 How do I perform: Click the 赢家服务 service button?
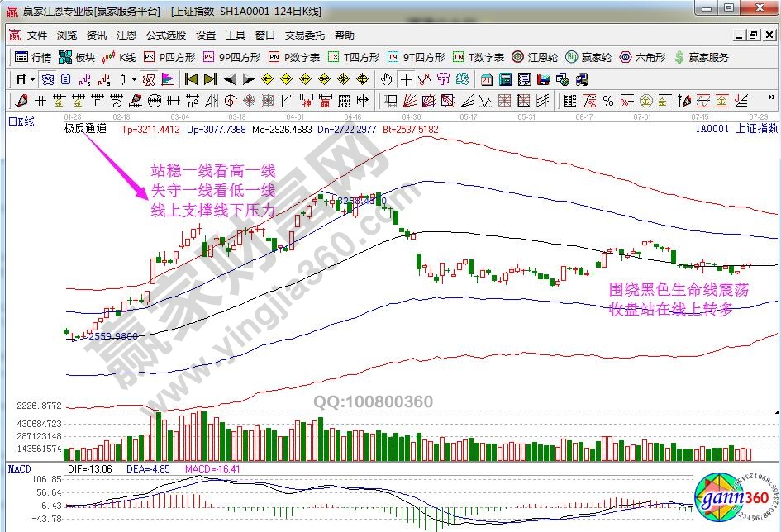click(702, 57)
